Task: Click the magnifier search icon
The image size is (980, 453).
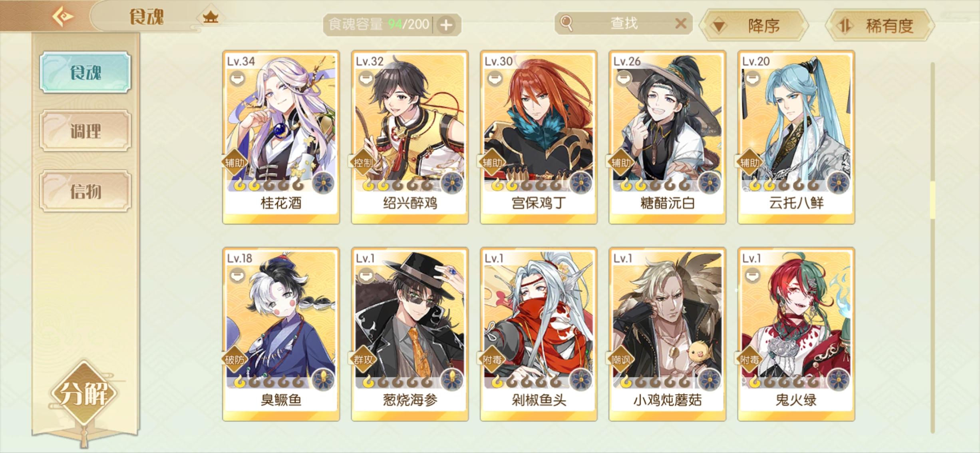Action: (x=566, y=23)
